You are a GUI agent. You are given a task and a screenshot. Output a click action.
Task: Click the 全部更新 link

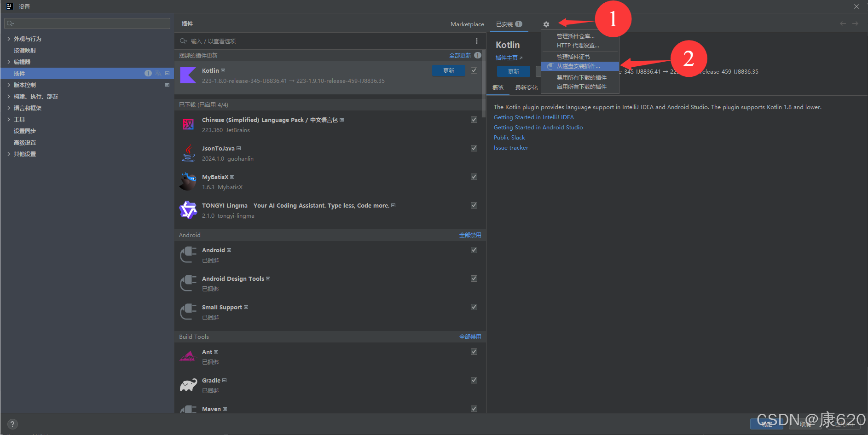click(460, 55)
